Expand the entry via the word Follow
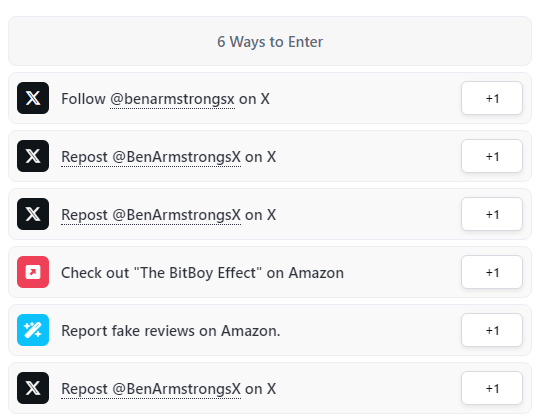540x420 pixels. [x=83, y=99]
